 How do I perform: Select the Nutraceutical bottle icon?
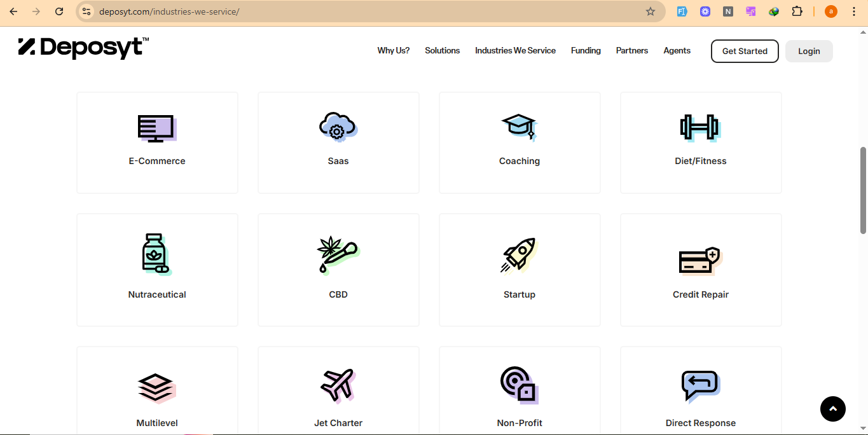click(x=156, y=254)
